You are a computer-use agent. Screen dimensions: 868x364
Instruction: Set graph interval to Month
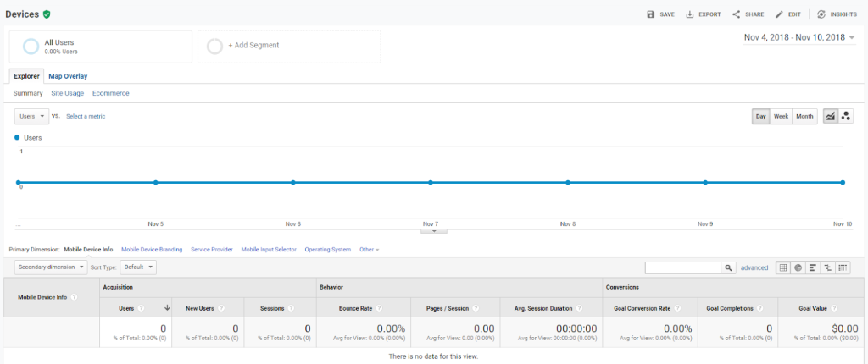coord(804,116)
